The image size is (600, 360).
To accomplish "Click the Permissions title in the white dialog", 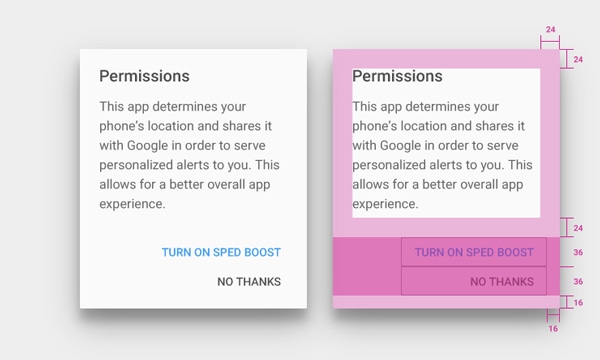I will pyautogui.click(x=145, y=76).
